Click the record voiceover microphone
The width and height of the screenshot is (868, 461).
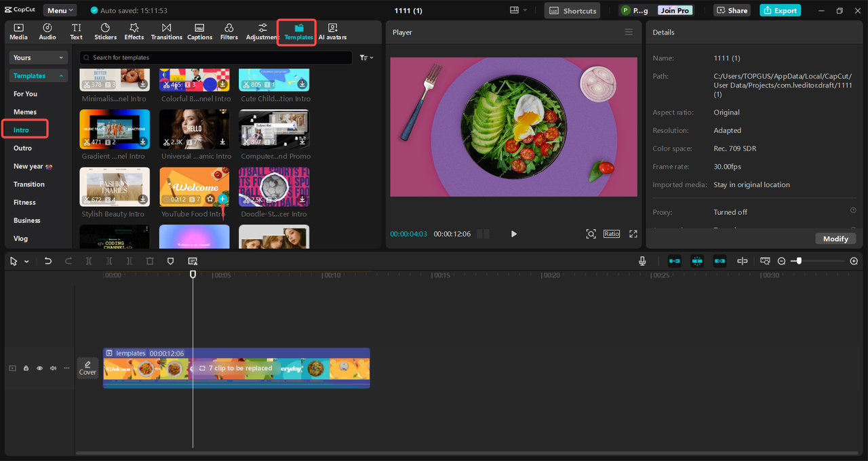point(642,261)
